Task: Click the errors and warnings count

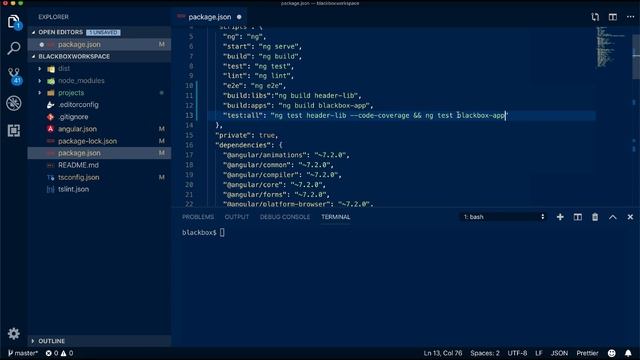Action: [x=59, y=353]
